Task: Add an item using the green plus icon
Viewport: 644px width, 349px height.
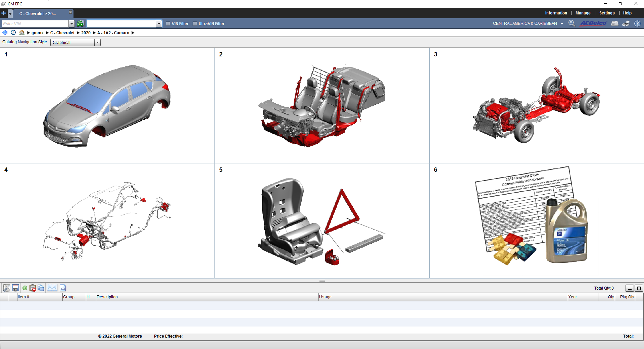Action: [25, 288]
